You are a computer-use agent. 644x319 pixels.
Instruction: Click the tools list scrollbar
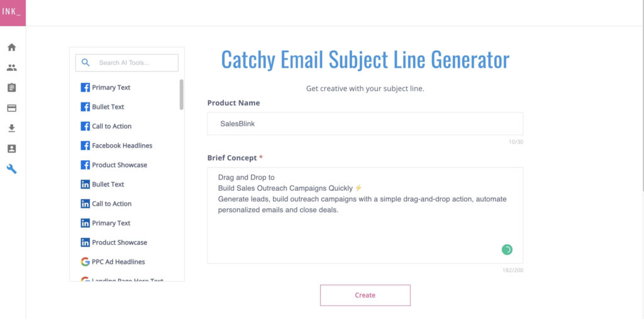click(x=182, y=94)
